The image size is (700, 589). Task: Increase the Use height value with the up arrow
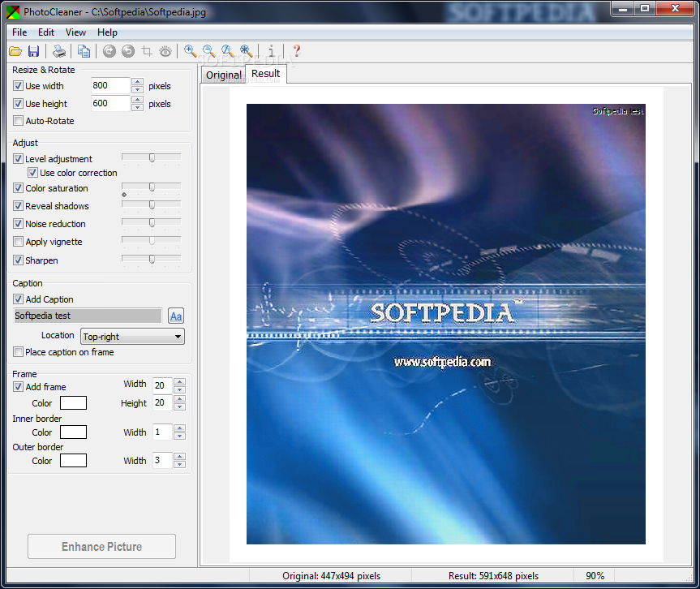click(138, 100)
